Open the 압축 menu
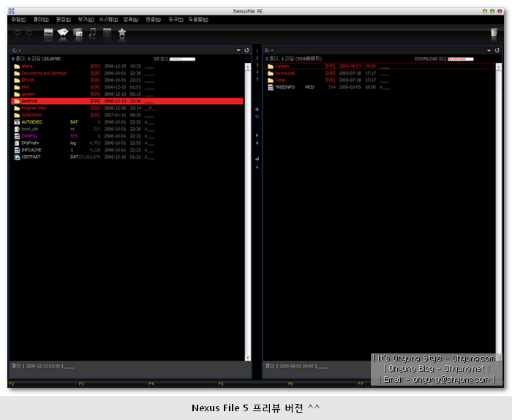 (x=131, y=20)
